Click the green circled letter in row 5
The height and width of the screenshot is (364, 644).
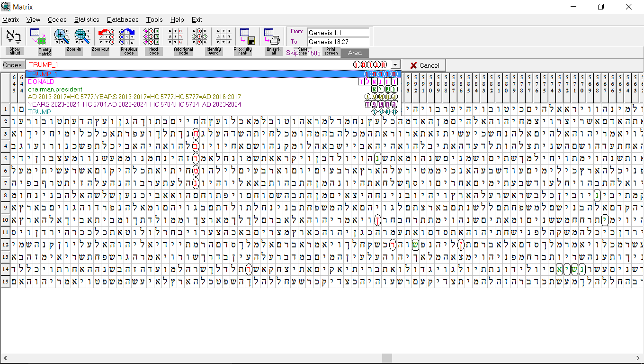tap(377, 158)
